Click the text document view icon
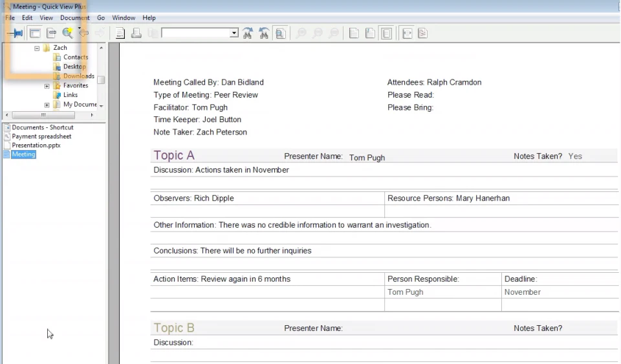The image size is (621, 364). point(120,33)
